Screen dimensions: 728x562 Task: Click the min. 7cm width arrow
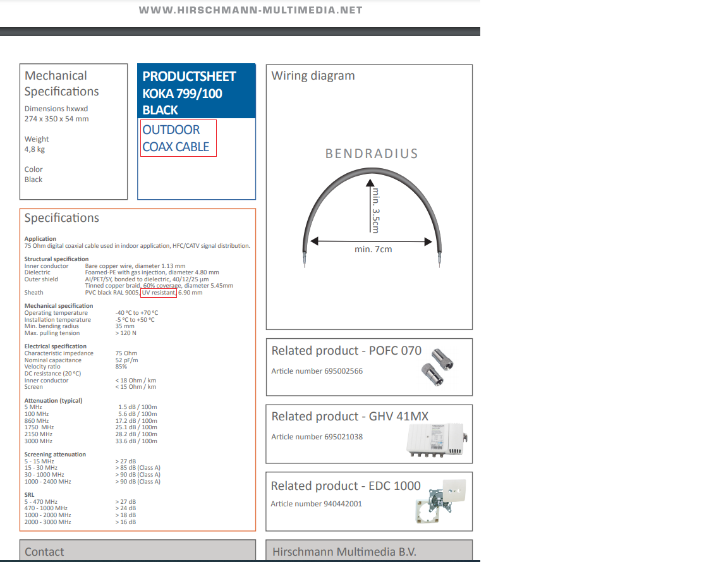tap(371, 240)
